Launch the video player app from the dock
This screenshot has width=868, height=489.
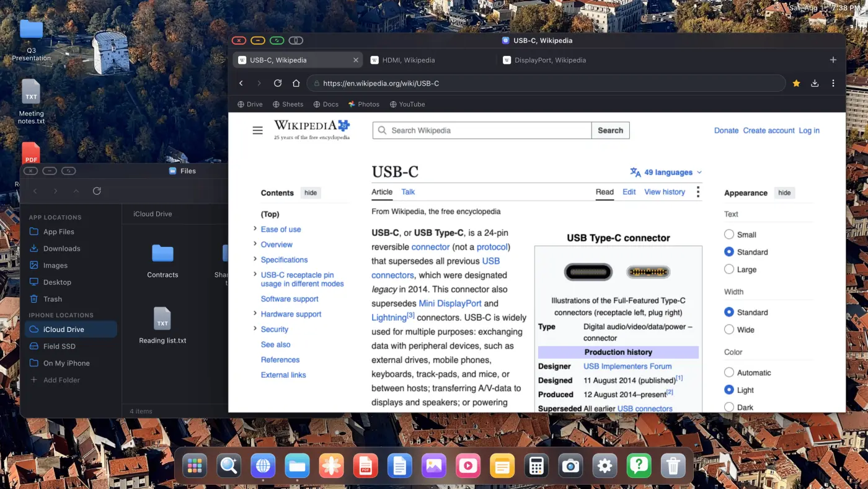(468, 465)
